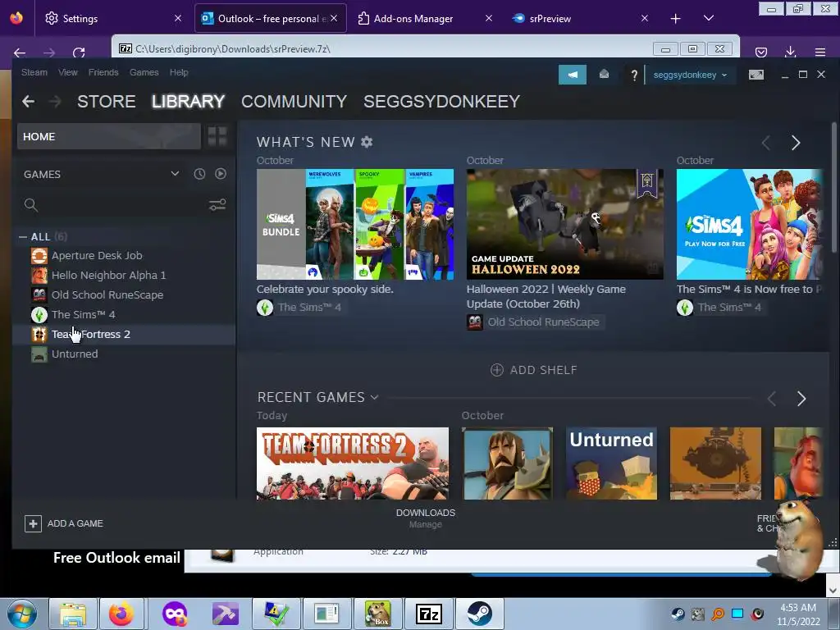Open the View menu
Image resolution: width=840 pixels, height=630 pixels.
click(x=68, y=72)
